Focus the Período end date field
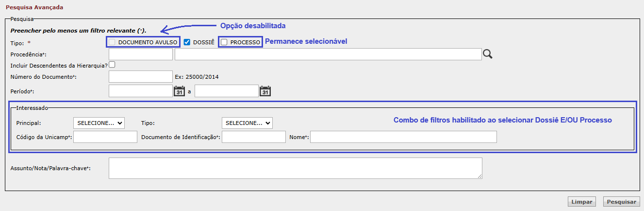This screenshot has width=644, height=211. point(226,91)
